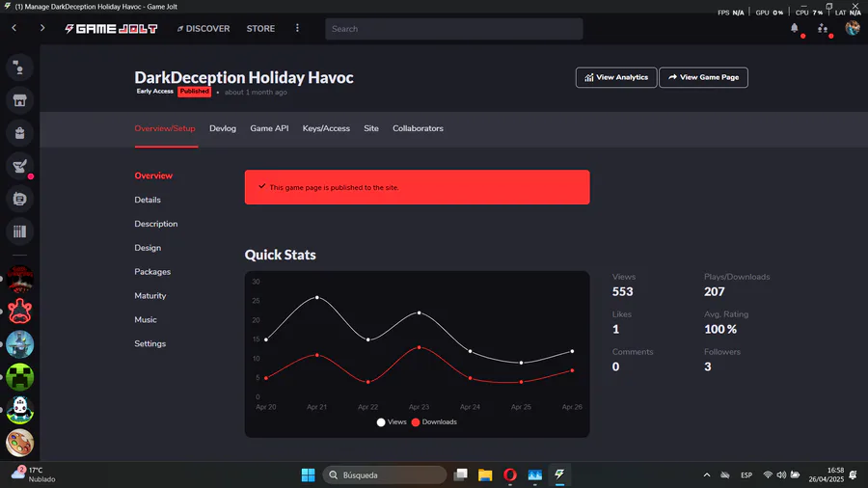The height and width of the screenshot is (488, 868).
Task: Switch to the Devlog tab
Action: pos(223,128)
